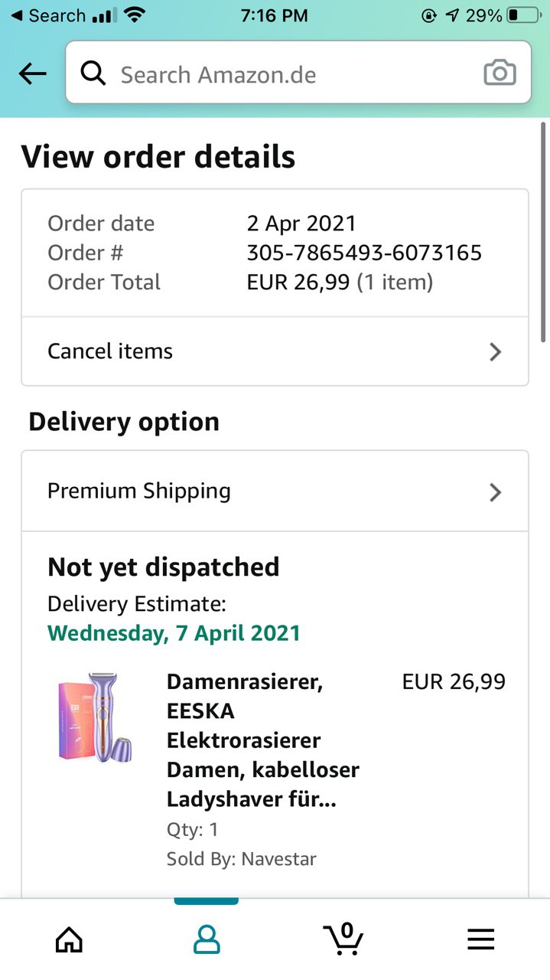Expand Premium Shipping chevron
The image size is (550, 980).
495,492
